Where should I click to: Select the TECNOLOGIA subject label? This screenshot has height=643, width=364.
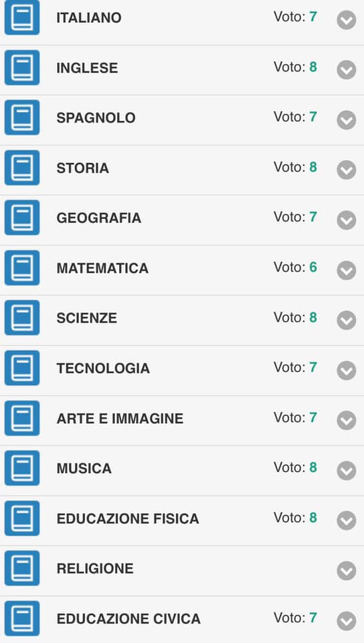[103, 368]
